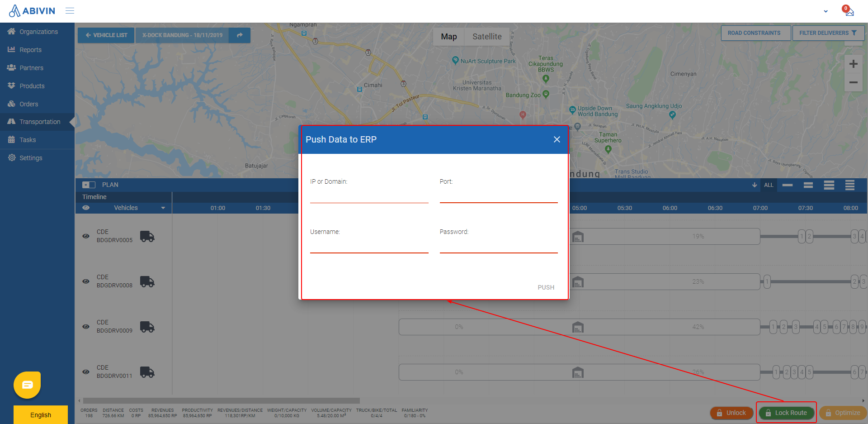
Task: Click the PUSH button in dialog
Action: tap(546, 287)
